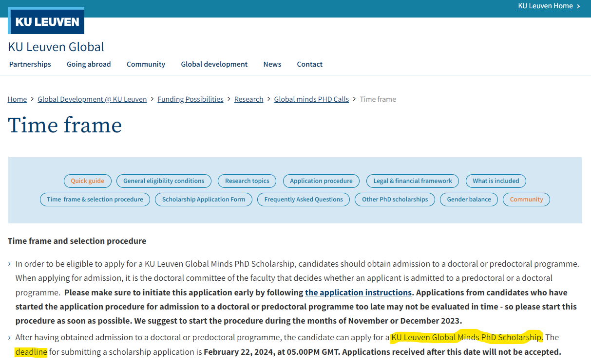
Task: Follow the application instructions link
Action: point(358,292)
